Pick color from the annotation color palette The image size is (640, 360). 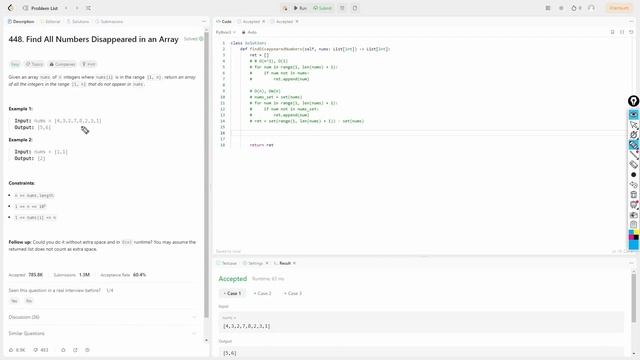(633, 240)
